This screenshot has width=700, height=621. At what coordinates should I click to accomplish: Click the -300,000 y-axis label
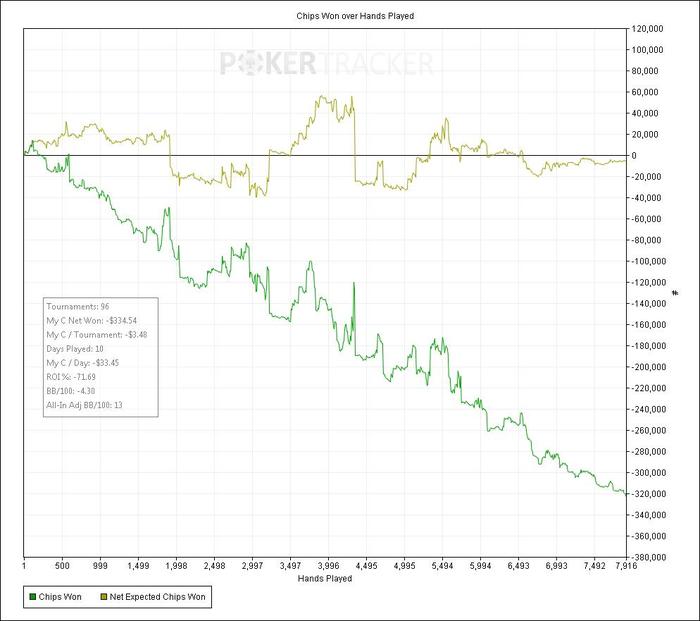point(648,473)
